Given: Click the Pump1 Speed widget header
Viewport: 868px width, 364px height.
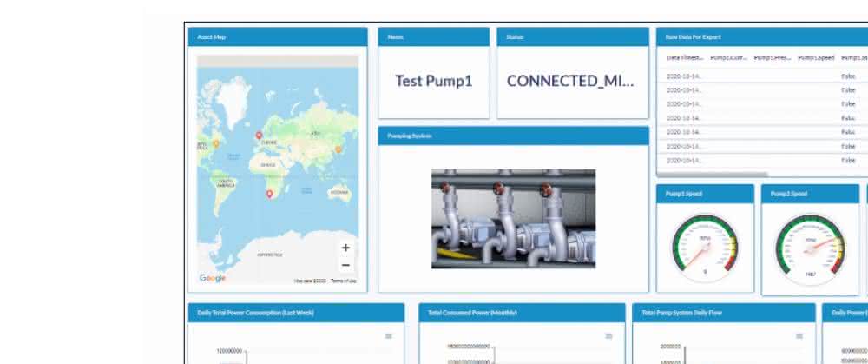Looking at the screenshot, I should tap(705, 194).
